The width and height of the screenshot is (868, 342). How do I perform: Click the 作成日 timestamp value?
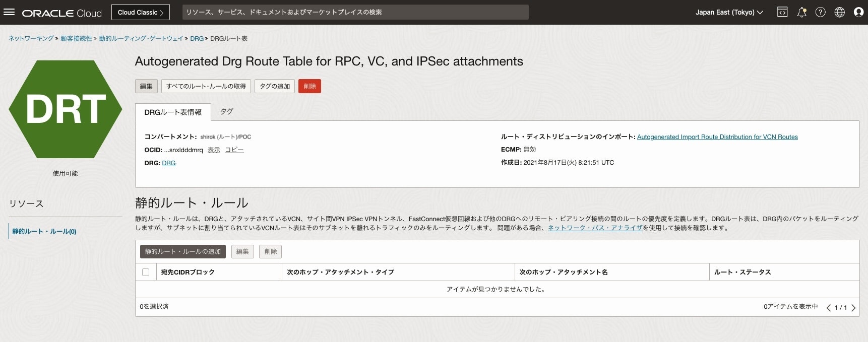[x=569, y=163]
